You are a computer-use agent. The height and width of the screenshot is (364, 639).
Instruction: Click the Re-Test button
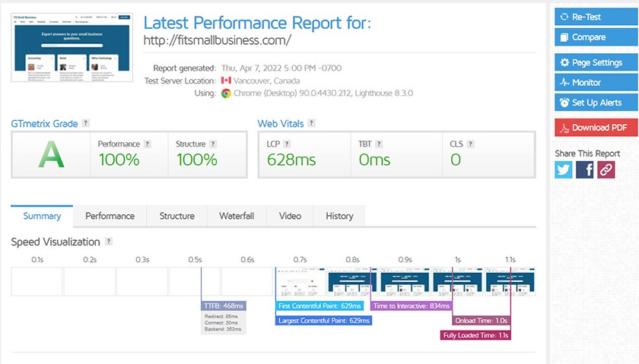tap(596, 17)
